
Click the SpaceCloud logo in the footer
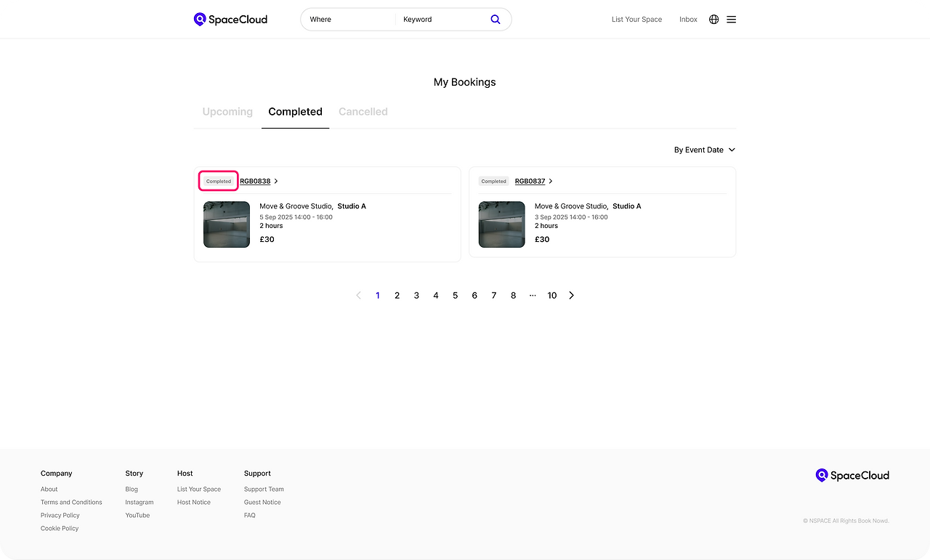pyautogui.click(x=852, y=476)
